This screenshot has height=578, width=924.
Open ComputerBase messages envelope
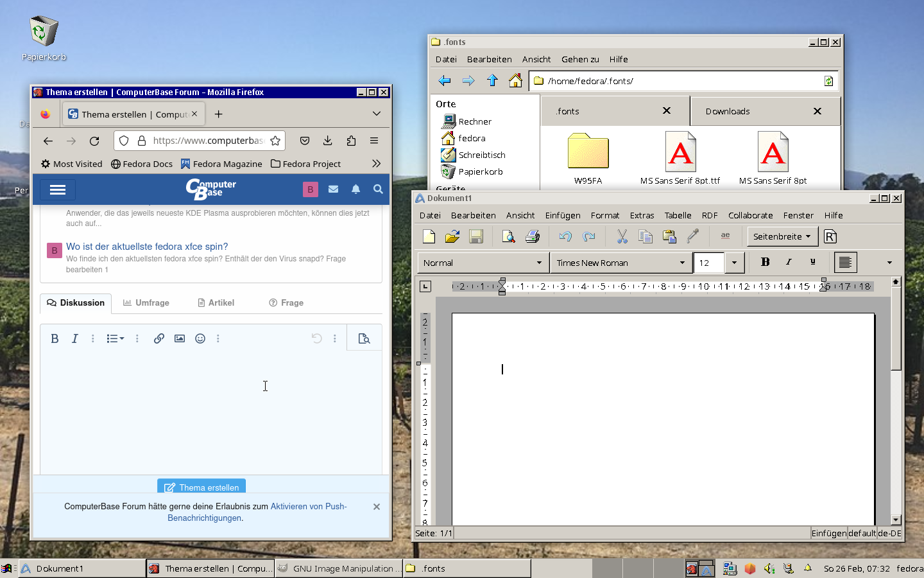(333, 189)
